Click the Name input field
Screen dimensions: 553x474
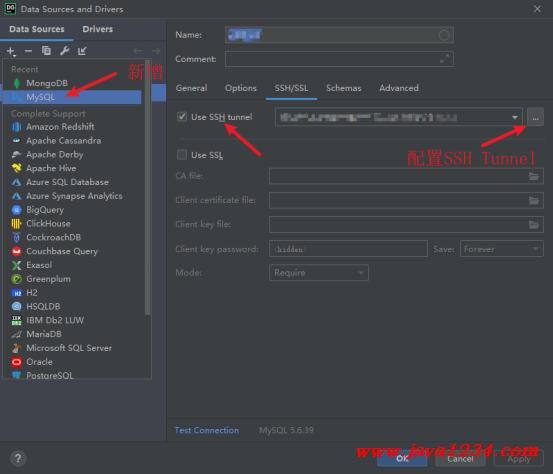click(339, 35)
